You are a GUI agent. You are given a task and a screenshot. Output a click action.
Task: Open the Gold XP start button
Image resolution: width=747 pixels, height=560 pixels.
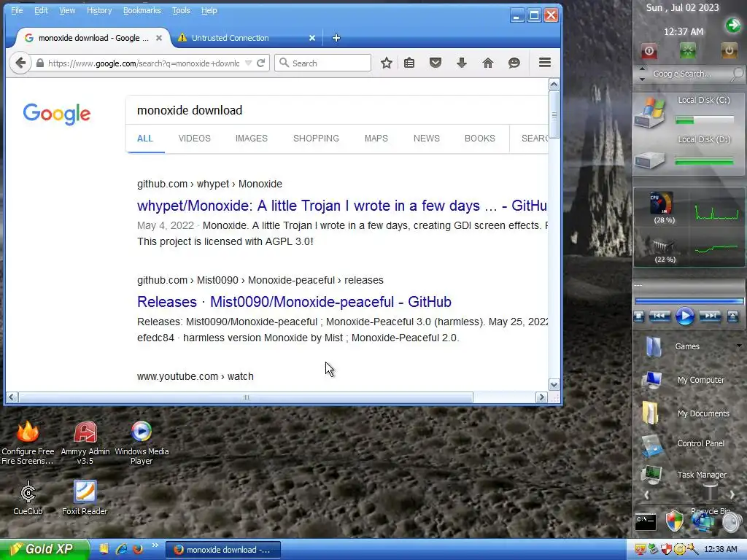[x=44, y=549]
